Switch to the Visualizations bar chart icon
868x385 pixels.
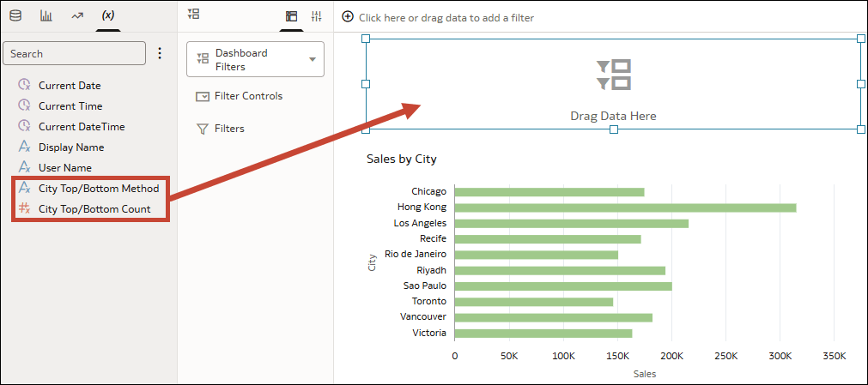[x=46, y=15]
